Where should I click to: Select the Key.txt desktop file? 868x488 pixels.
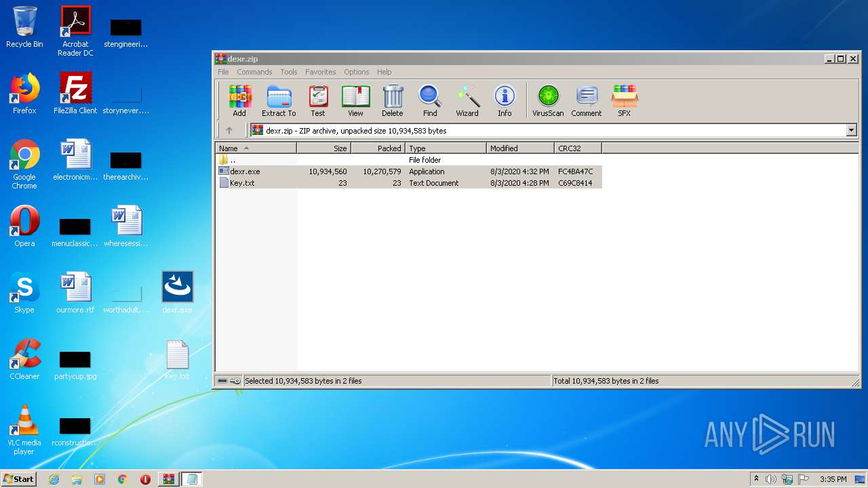point(177,359)
